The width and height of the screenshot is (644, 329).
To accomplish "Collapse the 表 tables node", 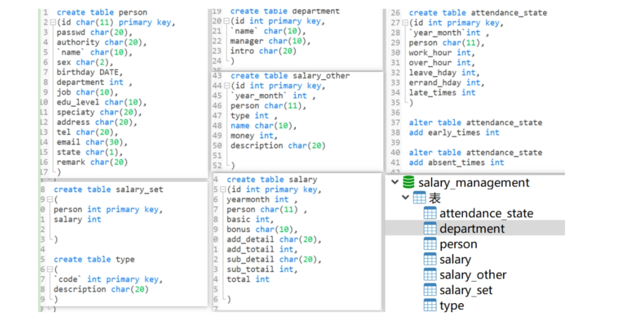I will 405,197.
